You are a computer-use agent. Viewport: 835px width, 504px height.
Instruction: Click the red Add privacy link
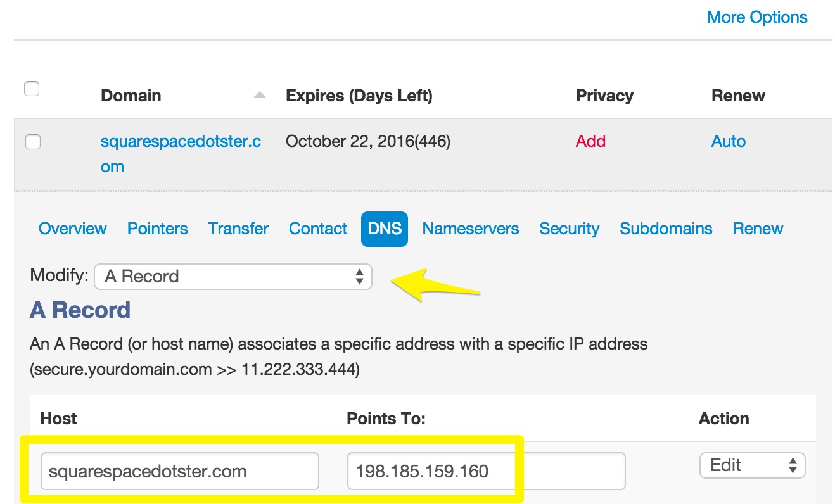pyautogui.click(x=590, y=141)
